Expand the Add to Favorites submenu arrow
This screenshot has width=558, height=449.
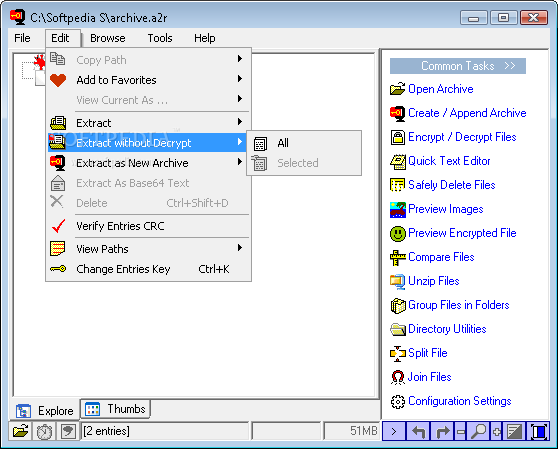coord(240,79)
